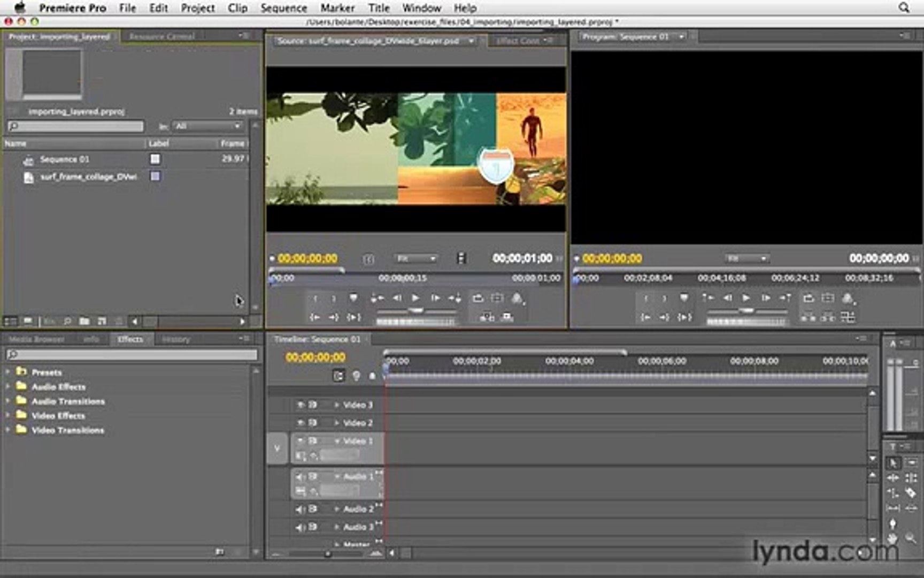The height and width of the screenshot is (578, 924).
Task: Select the Rolling Edit tool
Action: (912, 477)
